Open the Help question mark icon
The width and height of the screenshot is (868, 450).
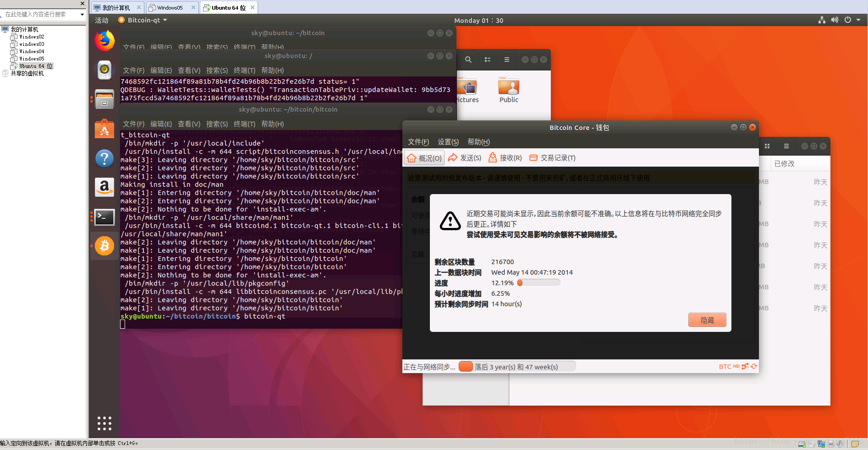point(104,158)
